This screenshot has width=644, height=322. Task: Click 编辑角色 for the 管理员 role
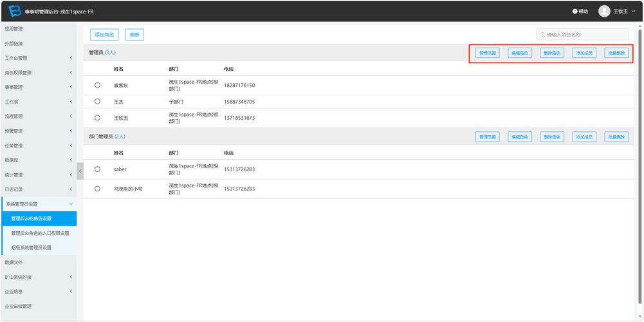[520, 53]
